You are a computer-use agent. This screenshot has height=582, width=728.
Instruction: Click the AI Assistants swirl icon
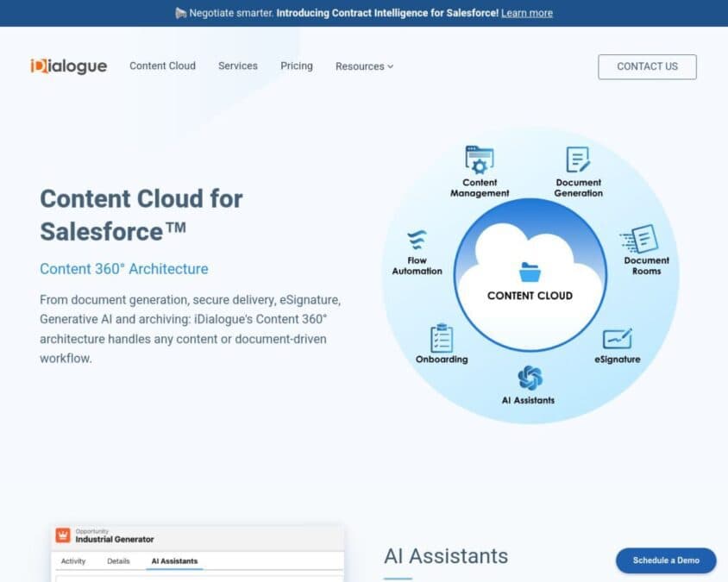[530, 378]
